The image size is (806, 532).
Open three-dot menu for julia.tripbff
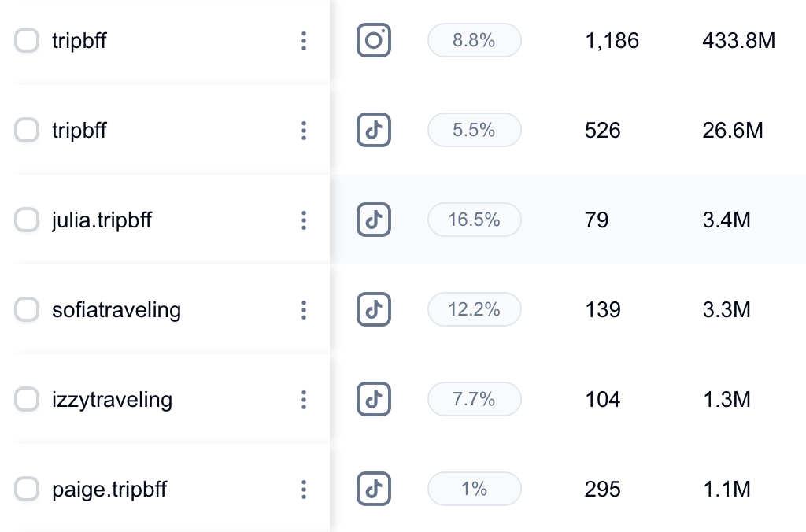click(x=304, y=220)
